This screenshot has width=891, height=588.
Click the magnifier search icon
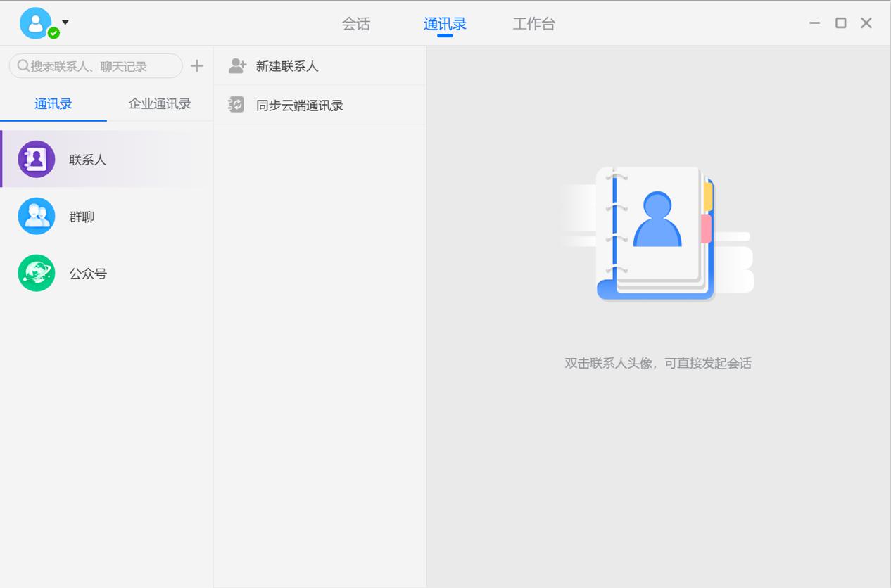pyautogui.click(x=23, y=66)
